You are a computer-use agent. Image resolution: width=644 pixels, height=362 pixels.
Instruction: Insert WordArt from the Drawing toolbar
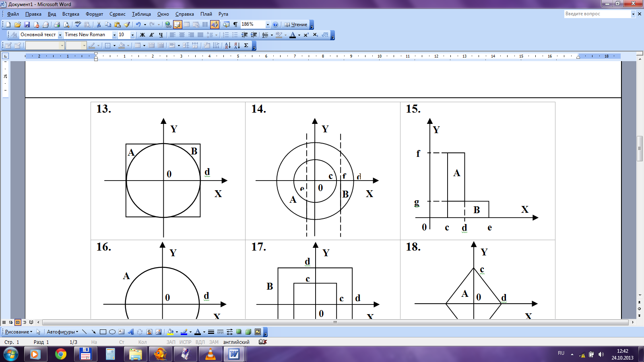point(130,332)
